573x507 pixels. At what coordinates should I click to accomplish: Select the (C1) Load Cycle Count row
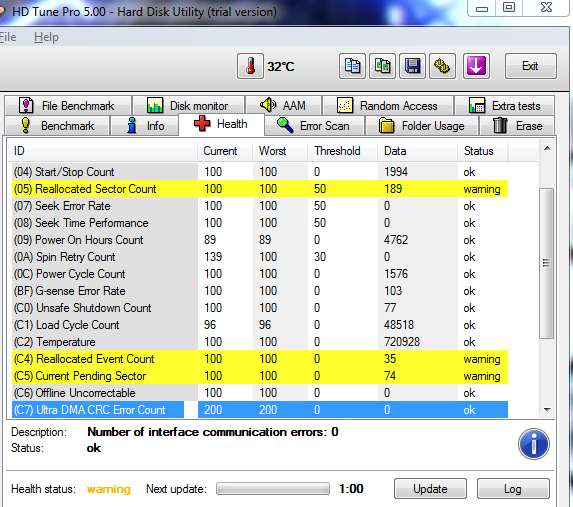(x=260, y=325)
